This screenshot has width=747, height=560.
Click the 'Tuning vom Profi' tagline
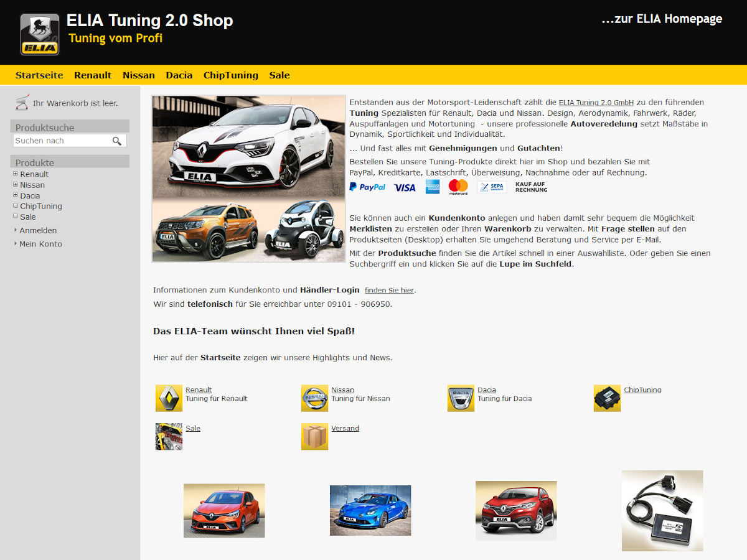(116, 39)
